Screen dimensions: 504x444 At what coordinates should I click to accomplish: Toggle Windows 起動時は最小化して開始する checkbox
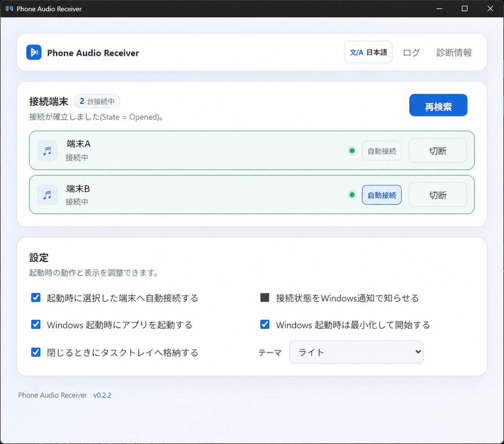(x=265, y=324)
